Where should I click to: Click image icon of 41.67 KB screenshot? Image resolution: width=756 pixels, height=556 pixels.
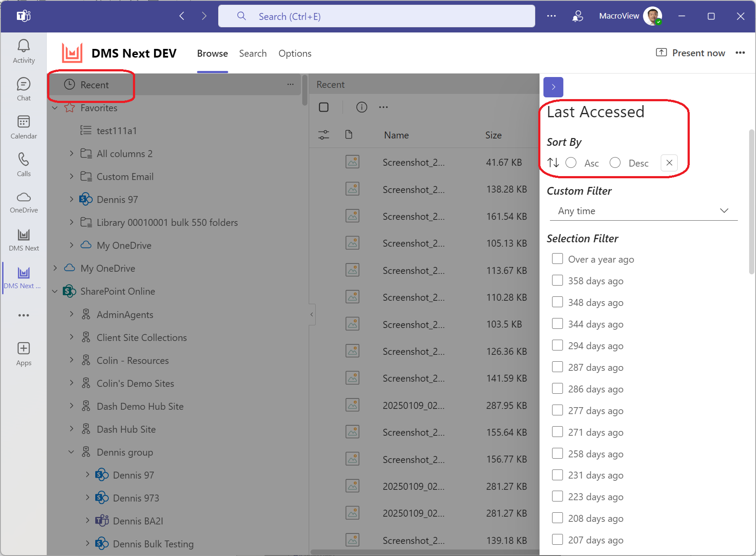point(352,162)
